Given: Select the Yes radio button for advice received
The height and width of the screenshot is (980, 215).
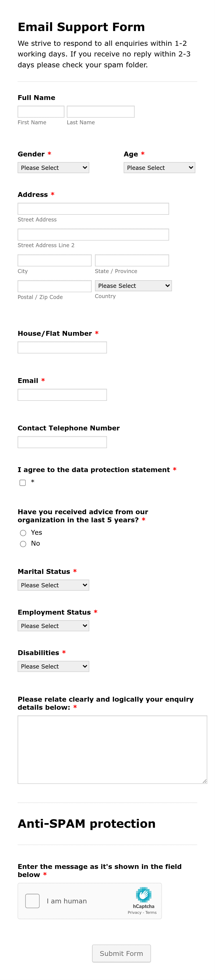Looking at the screenshot, I should (23, 533).
